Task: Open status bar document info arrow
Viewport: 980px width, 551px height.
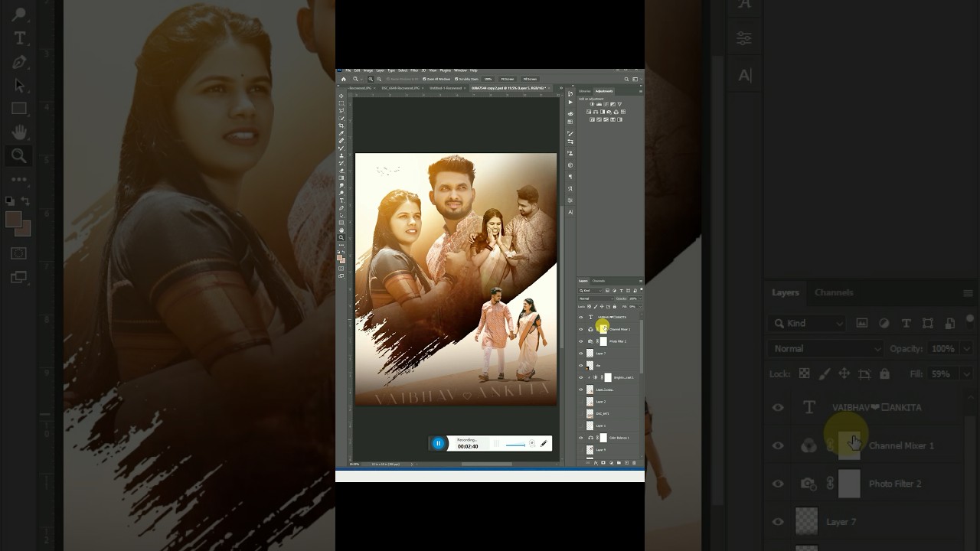Action: [412, 464]
